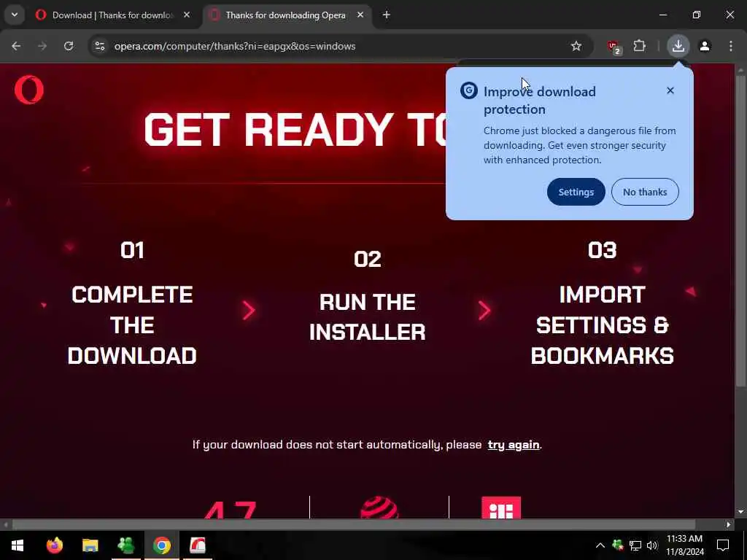Click the Chrome icon in the taskbar
This screenshot has width=747, height=560.
coord(161,545)
